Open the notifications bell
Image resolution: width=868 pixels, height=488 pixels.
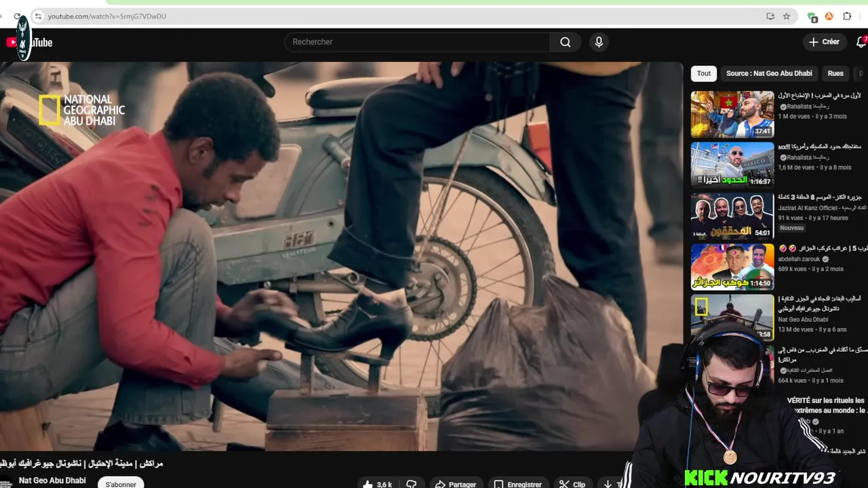[x=861, y=42]
